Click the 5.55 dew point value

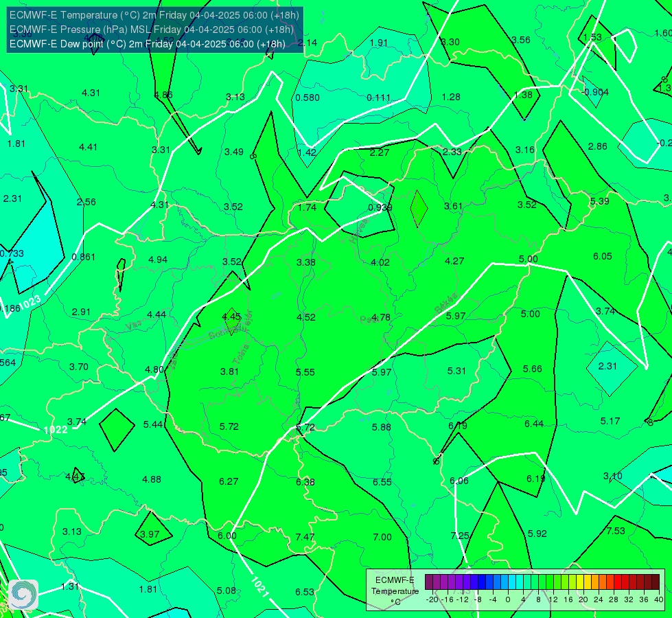pyautogui.click(x=305, y=372)
